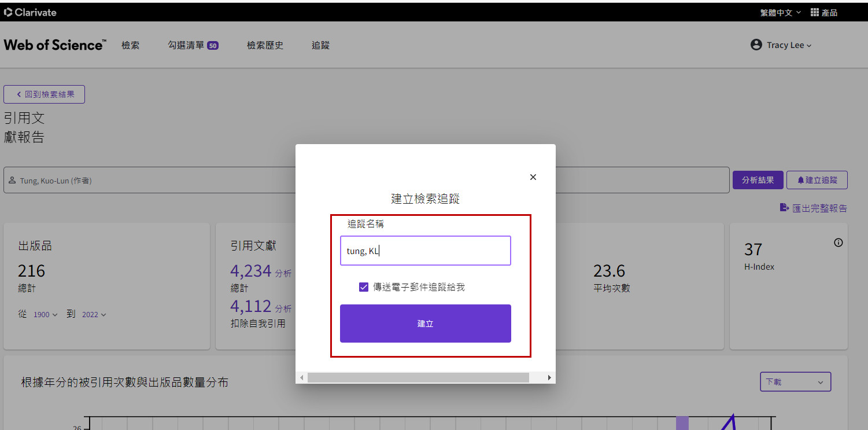Image resolution: width=868 pixels, height=430 pixels.
Task: Click the 23.6 average citations value
Action: [x=609, y=271]
